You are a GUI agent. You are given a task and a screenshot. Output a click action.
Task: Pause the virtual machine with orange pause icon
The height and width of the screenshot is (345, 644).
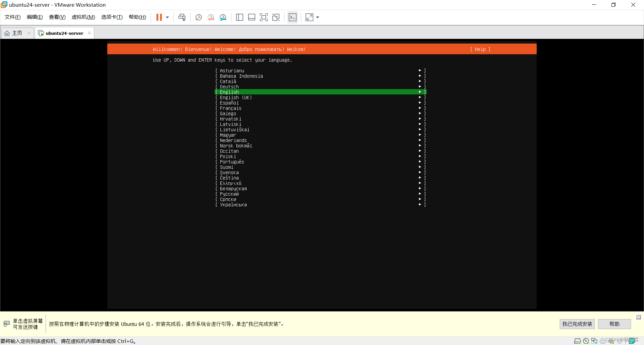click(159, 17)
